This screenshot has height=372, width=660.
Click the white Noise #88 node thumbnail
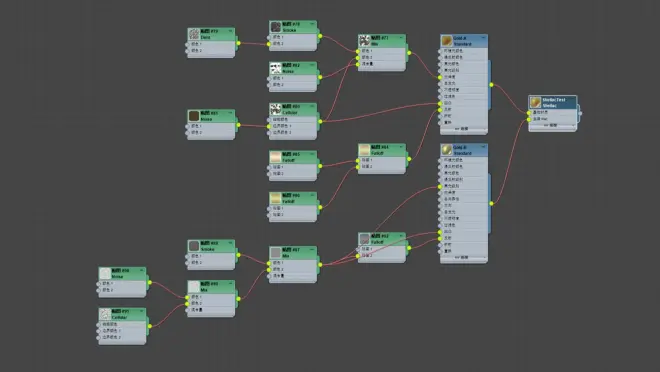click(105, 274)
